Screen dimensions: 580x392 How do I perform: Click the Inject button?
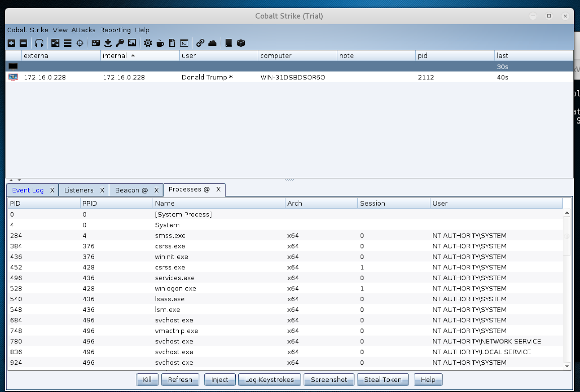point(220,380)
